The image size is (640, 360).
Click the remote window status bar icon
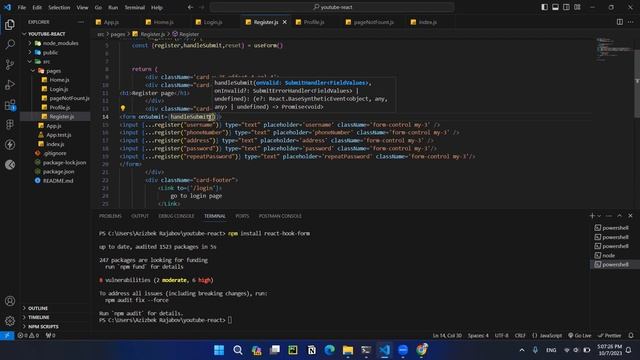7,336
